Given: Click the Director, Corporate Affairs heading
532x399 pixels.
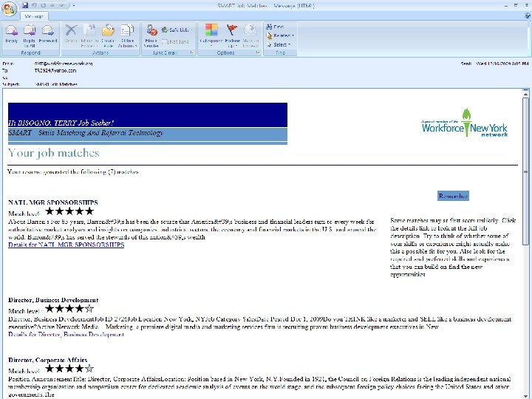Looking at the screenshot, I should coord(48,360).
